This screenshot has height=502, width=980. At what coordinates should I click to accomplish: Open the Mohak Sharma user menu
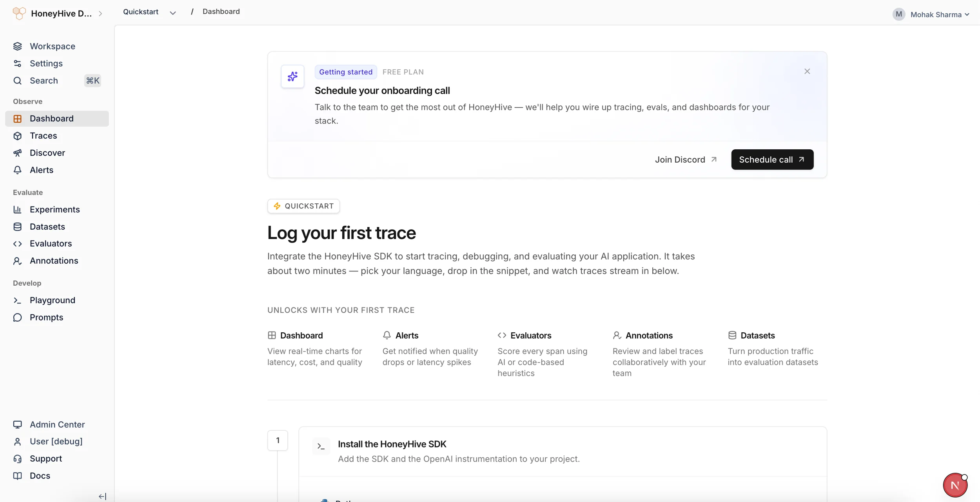point(931,14)
